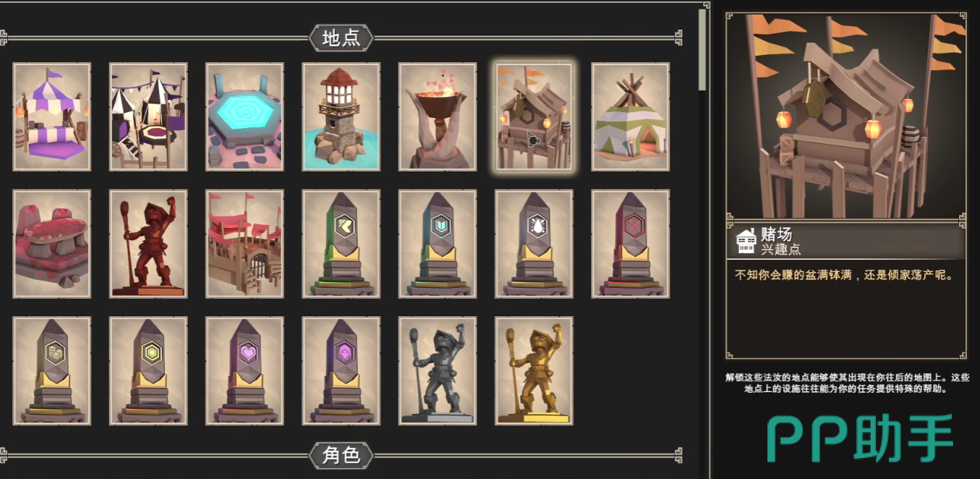Image resolution: width=980 pixels, height=479 pixels.
Task: Select the obelisk with pink heart emblem
Action: coord(244,370)
